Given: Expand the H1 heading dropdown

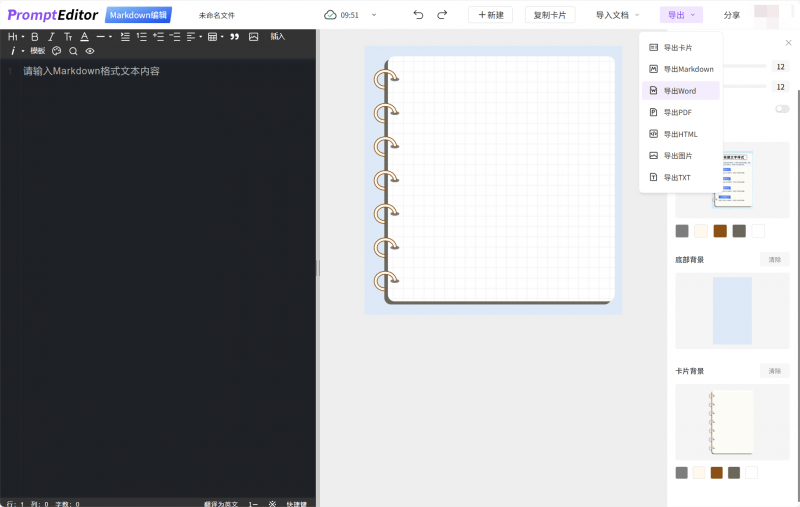Looking at the screenshot, I should (x=16, y=37).
